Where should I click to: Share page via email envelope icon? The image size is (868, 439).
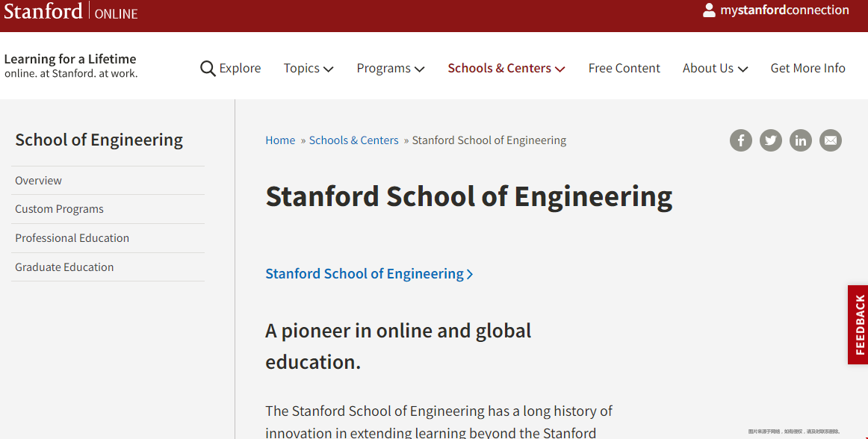(831, 140)
